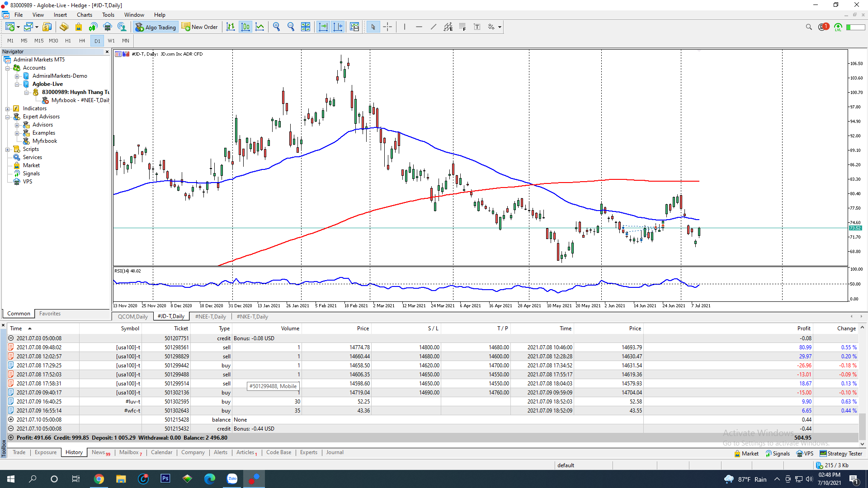Image resolution: width=868 pixels, height=488 pixels.
Task: Collapse the Expert Advisors tree node
Action: (x=8, y=117)
